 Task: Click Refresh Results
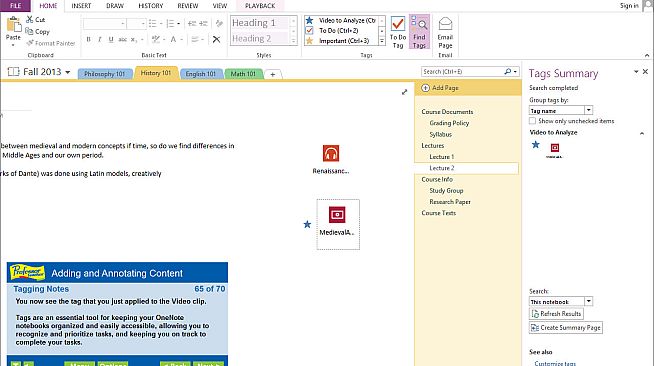(556, 314)
